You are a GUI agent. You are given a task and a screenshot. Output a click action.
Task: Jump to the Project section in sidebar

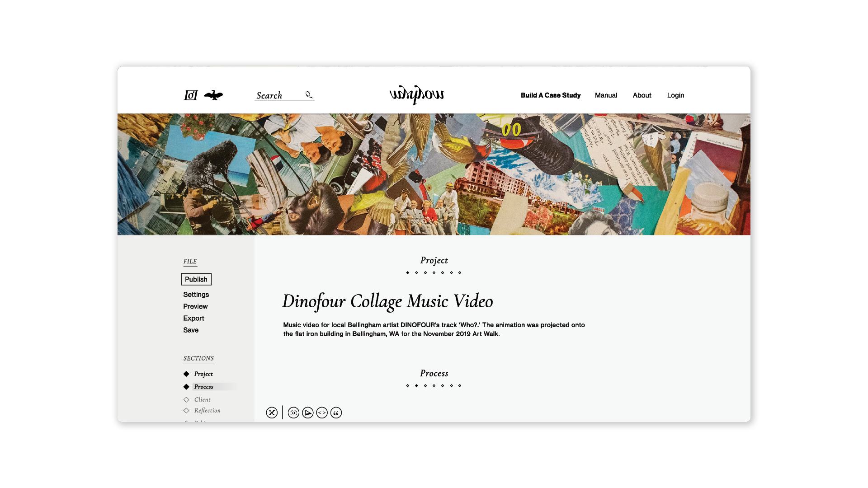203,374
